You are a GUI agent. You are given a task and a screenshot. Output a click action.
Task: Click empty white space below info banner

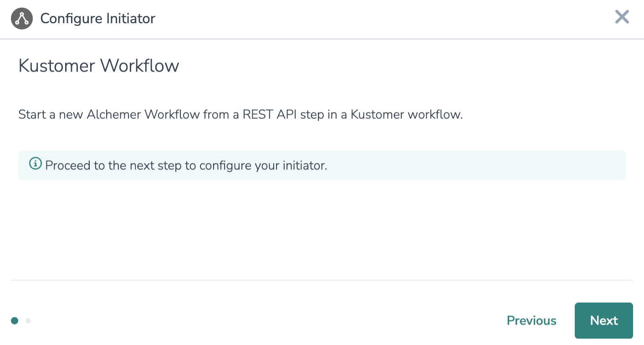click(322, 228)
